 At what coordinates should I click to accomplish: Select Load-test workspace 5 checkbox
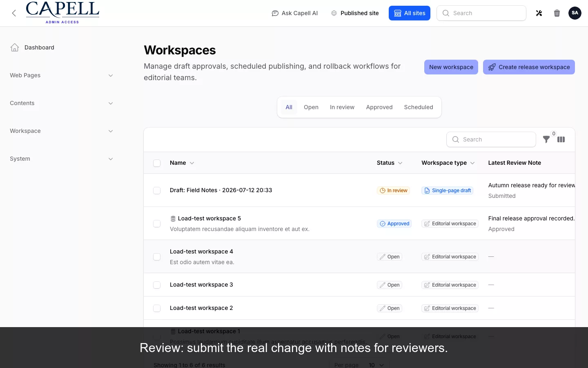pyautogui.click(x=157, y=224)
